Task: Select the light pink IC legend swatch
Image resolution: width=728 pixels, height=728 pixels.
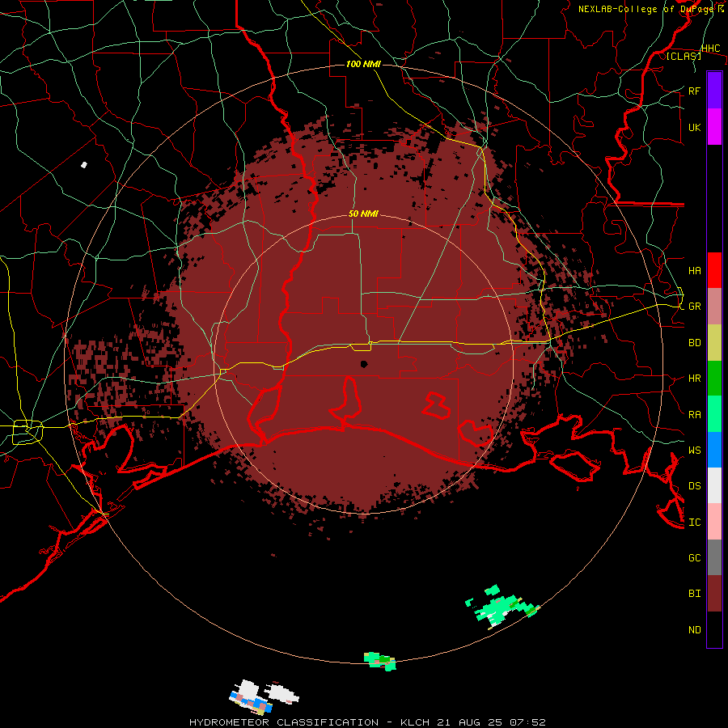Action: [x=714, y=522]
